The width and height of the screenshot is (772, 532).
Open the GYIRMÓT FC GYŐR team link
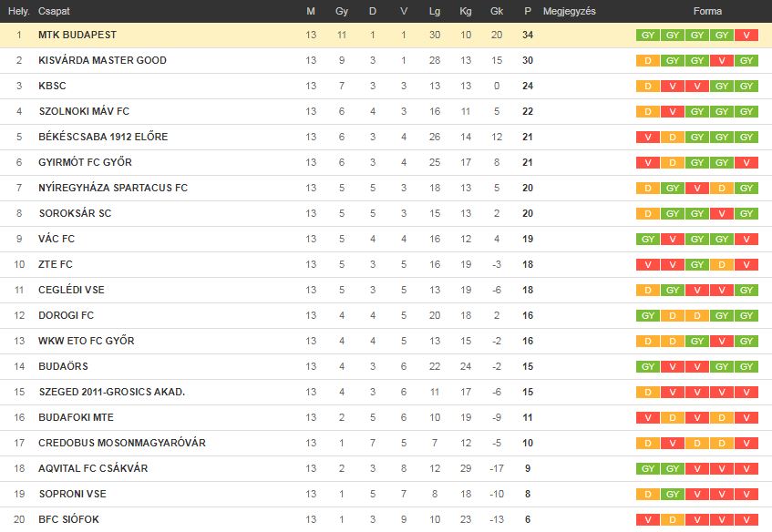(x=85, y=162)
